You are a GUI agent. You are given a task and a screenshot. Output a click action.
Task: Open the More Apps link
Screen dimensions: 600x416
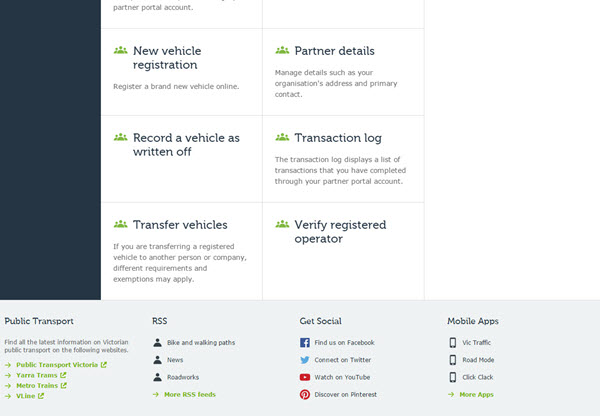tap(476, 394)
